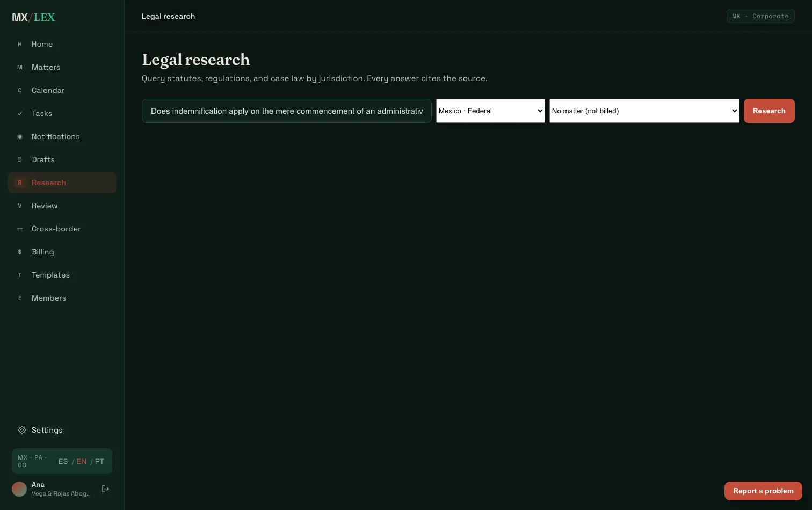The image size is (812, 510).
Task: Click the Templates letter icon T
Action: click(x=20, y=275)
